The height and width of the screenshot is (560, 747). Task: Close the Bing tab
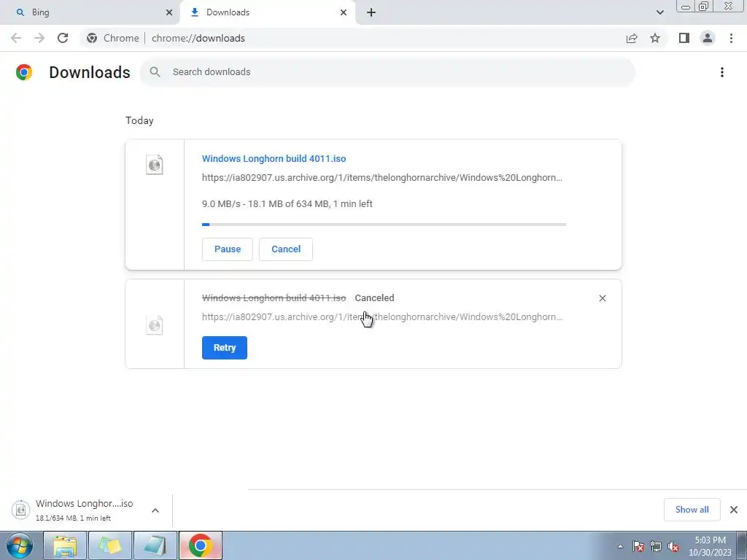pyautogui.click(x=169, y=13)
